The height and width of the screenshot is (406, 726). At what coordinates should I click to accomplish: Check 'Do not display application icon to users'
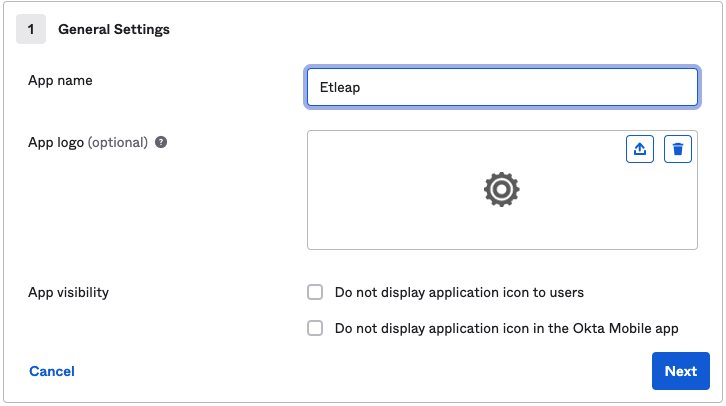(315, 292)
